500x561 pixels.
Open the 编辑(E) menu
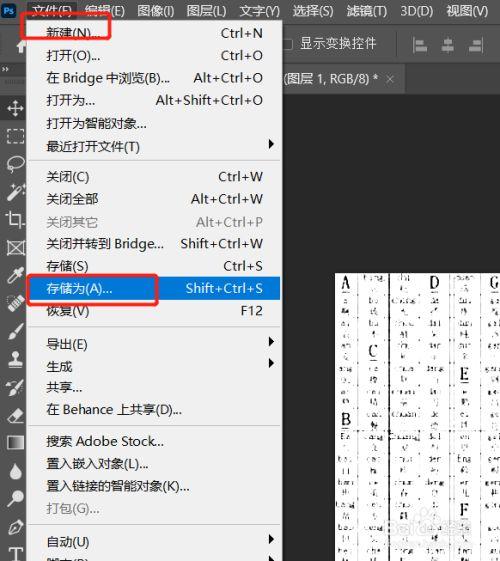click(104, 11)
